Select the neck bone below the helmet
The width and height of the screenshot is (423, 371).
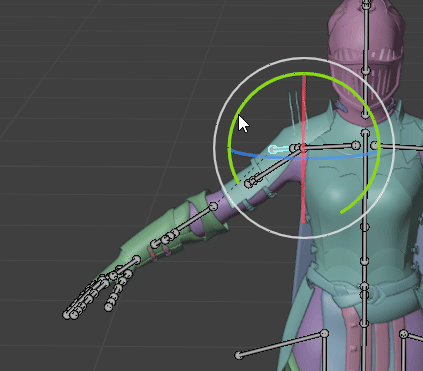[366, 93]
